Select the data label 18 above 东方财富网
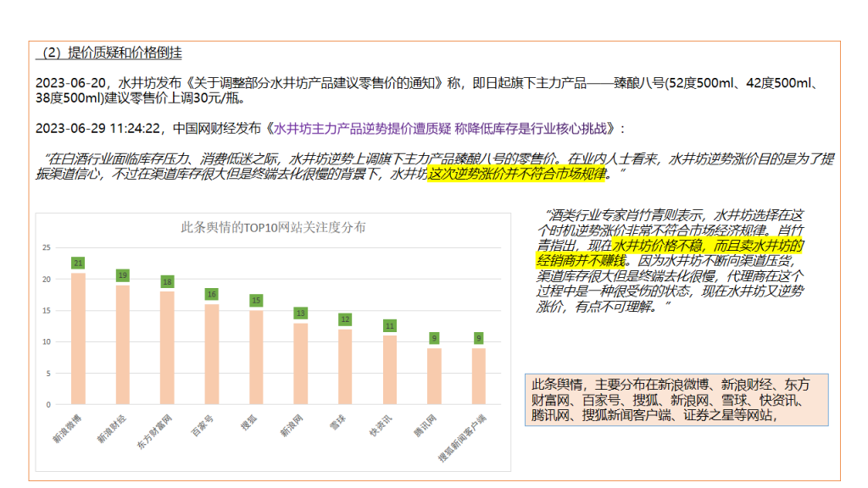The width and height of the screenshot is (868, 488). coord(166,281)
